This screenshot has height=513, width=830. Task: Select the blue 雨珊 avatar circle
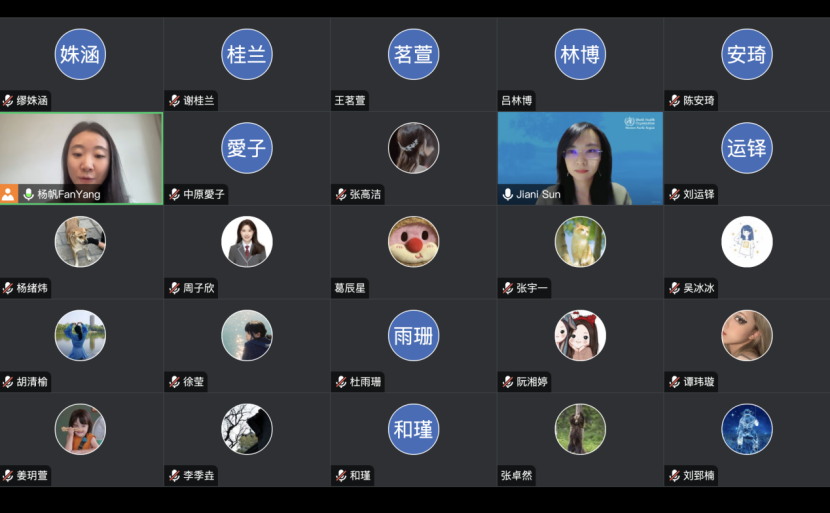tap(413, 336)
